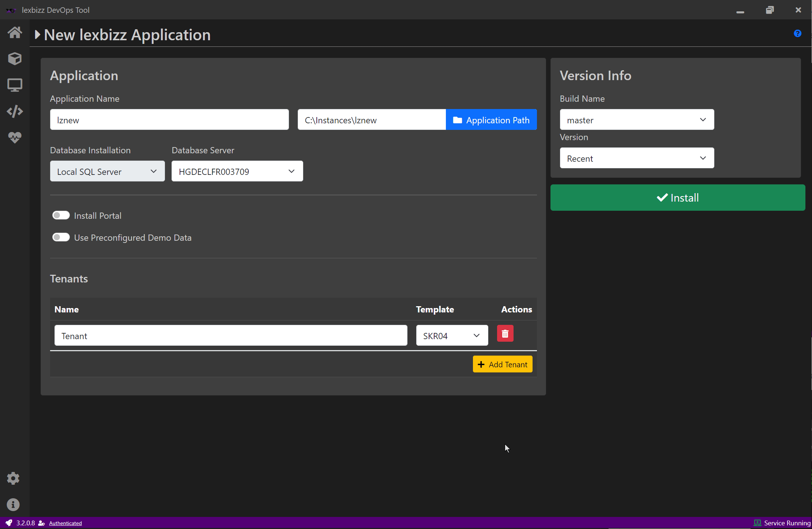Delete the Tenant row with trash icon
The width and height of the screenshot is (812, 529).
pyautogui.click(x=505, y=334)
